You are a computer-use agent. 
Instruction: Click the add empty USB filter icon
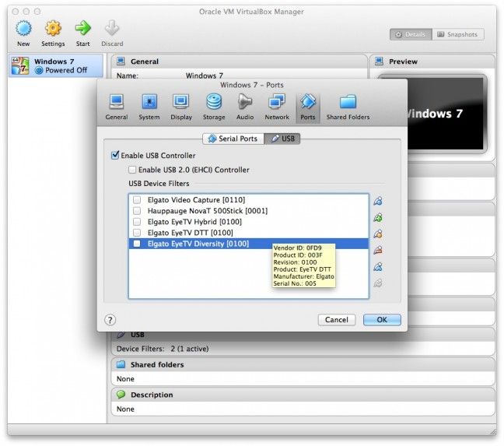click(x=378, y=201)
